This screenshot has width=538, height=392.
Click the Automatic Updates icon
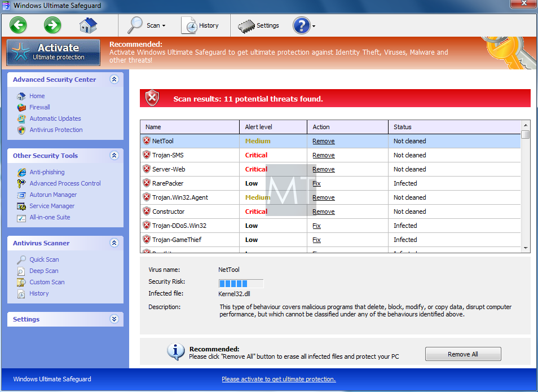click(x=21, y=119)
